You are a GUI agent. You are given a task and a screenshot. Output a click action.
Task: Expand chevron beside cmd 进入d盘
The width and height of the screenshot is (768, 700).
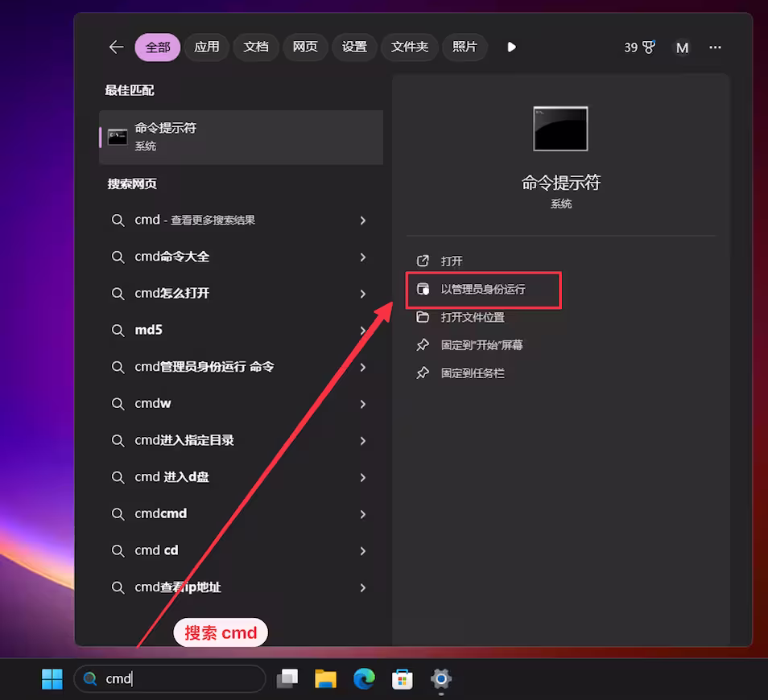[363, 477]
